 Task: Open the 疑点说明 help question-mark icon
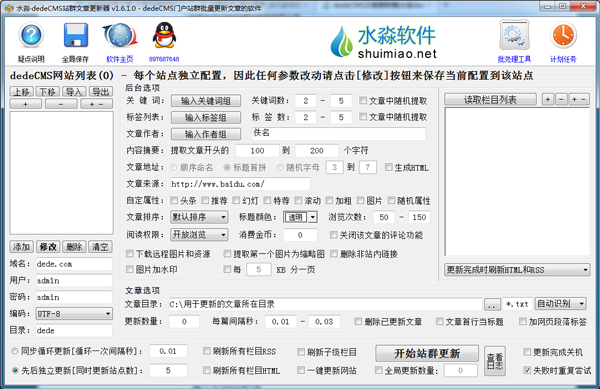pyautogui.click(x=31, y=35)
